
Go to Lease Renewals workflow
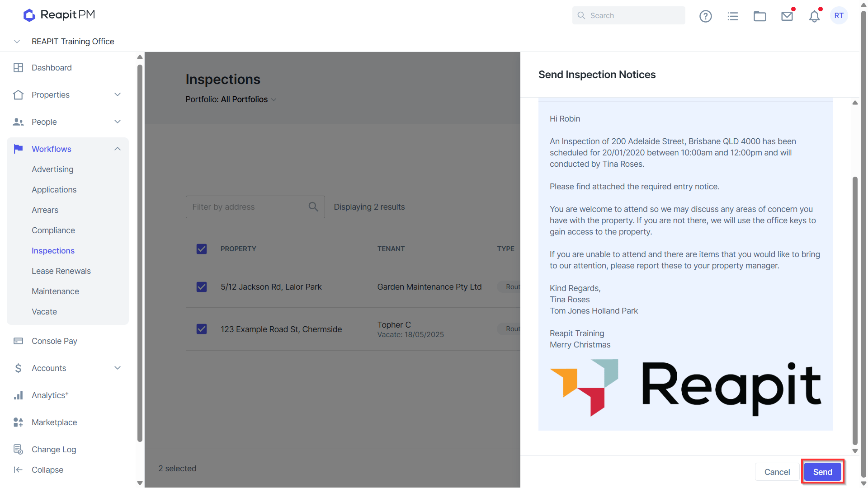click(x=61, y=271)
